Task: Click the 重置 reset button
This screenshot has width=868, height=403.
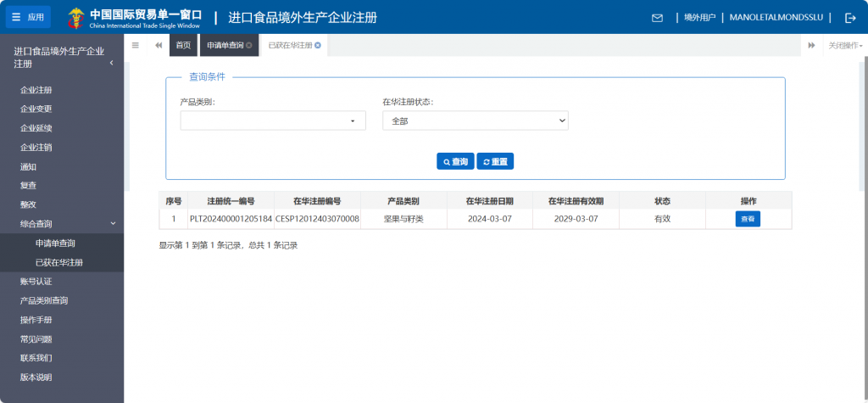Action: pyautogui.click(x=495, y=161)
